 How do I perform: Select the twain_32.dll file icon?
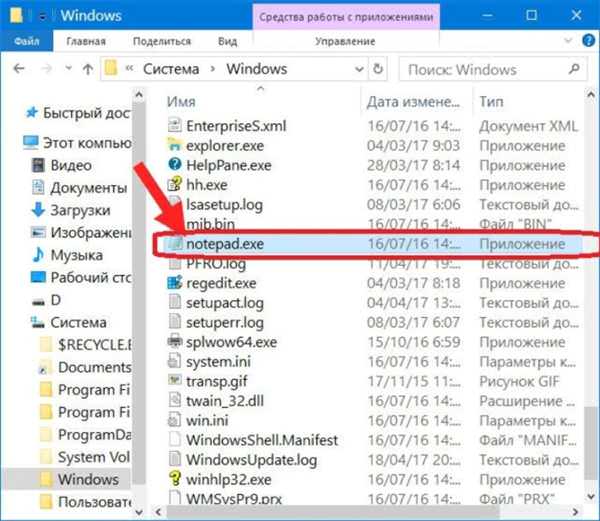(175, 400)
